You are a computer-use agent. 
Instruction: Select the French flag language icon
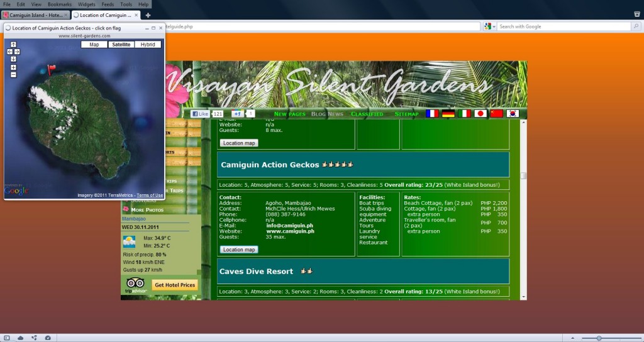(432, 114)
